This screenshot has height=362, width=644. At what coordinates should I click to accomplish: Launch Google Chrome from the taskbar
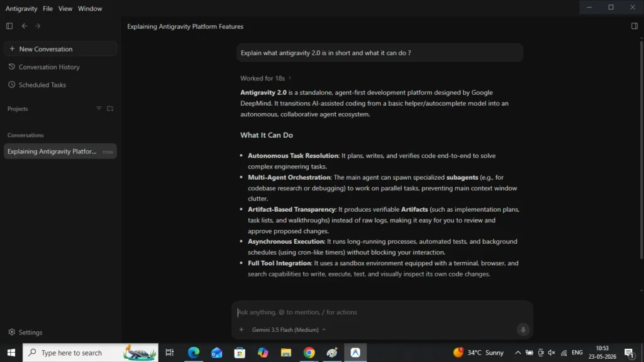pos(309,353)
